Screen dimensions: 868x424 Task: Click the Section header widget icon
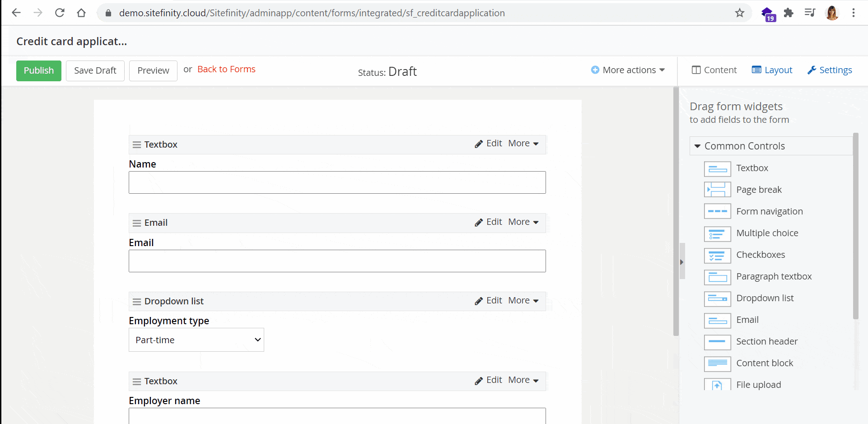[717, 342]
